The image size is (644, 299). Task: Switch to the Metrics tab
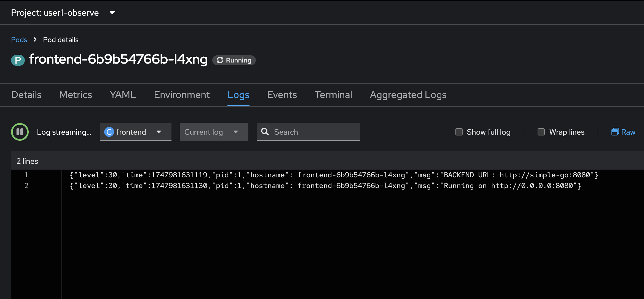tap(76, 95)
